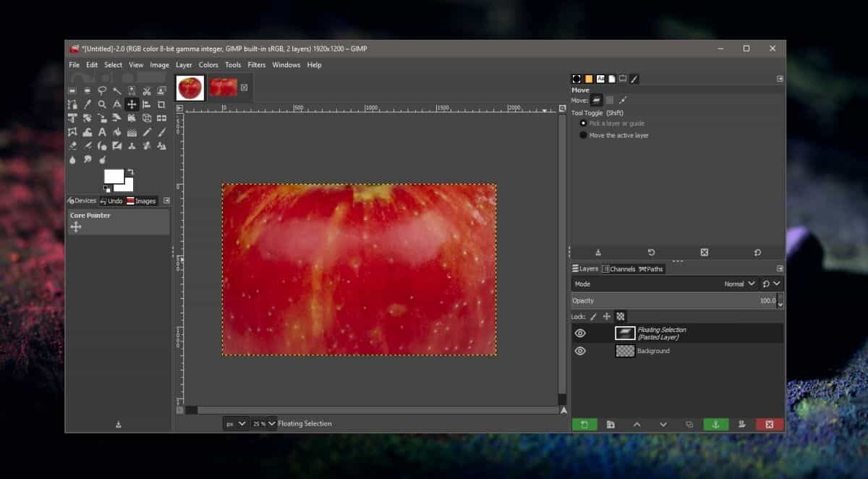
Task: Activate the Move tool
Action: (132, 105)
